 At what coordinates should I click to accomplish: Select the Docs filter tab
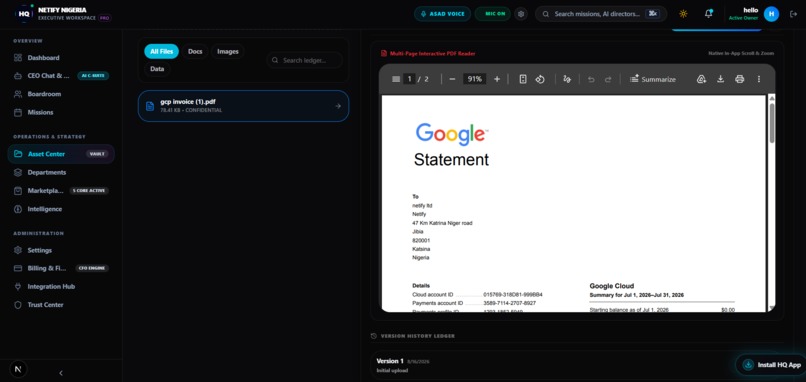click(195, 51)
